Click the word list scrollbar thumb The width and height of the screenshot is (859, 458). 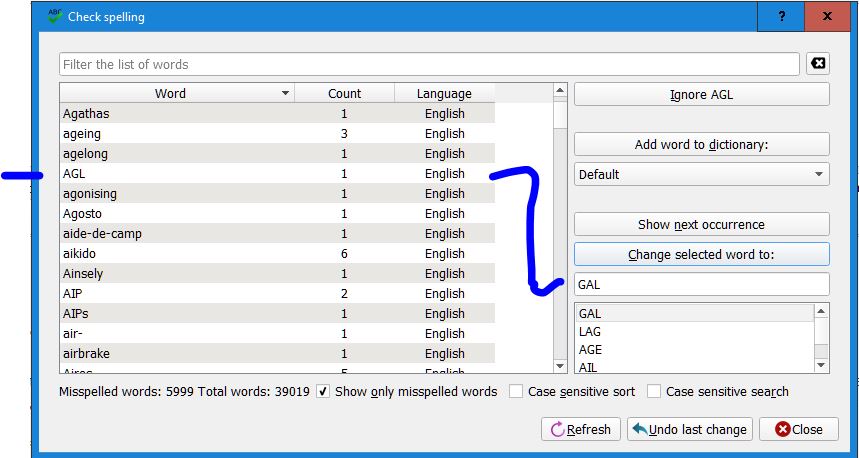560,113
